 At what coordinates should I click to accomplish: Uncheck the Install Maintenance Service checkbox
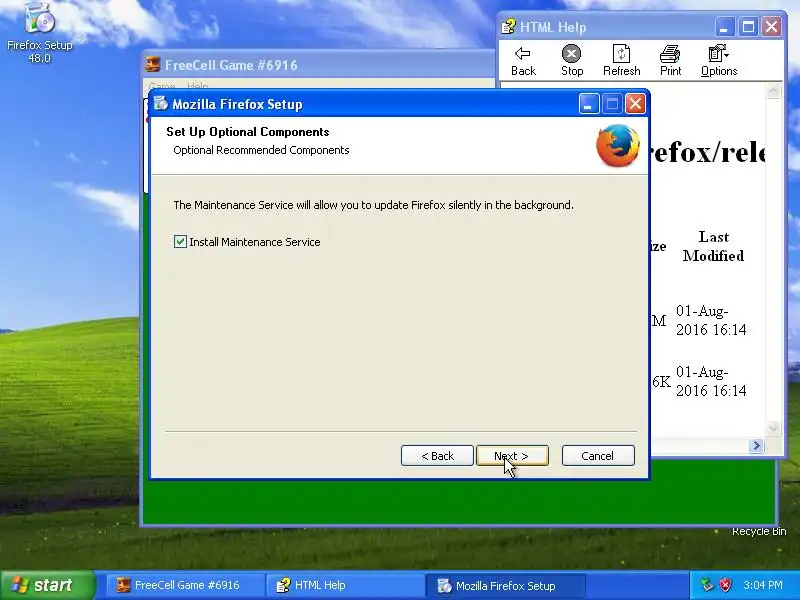pos(180,241)
